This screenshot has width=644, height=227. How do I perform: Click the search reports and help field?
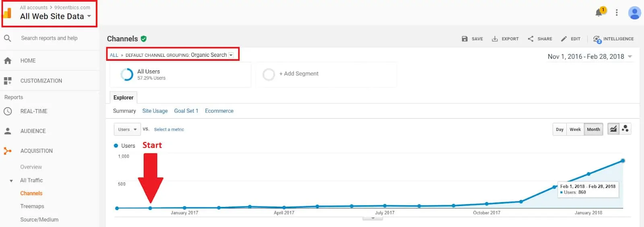[49, 38]
